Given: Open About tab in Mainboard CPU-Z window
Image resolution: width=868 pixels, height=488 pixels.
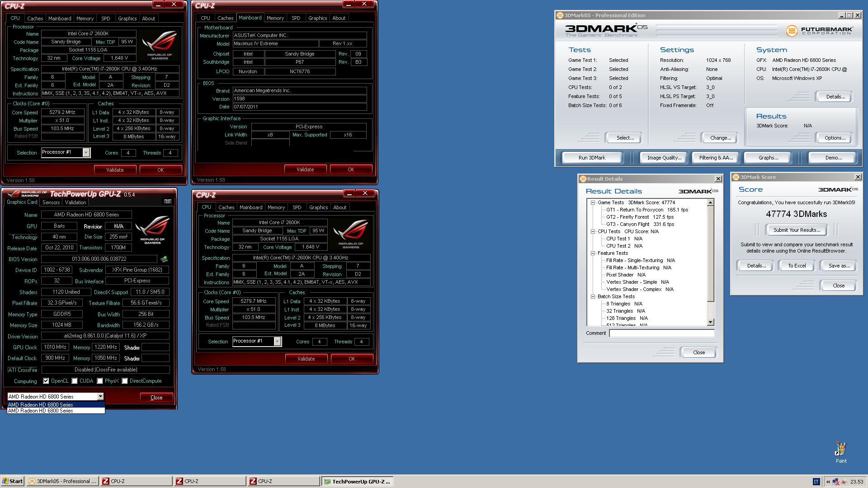Looking at the screenshot, I should [x=339, y=18].
